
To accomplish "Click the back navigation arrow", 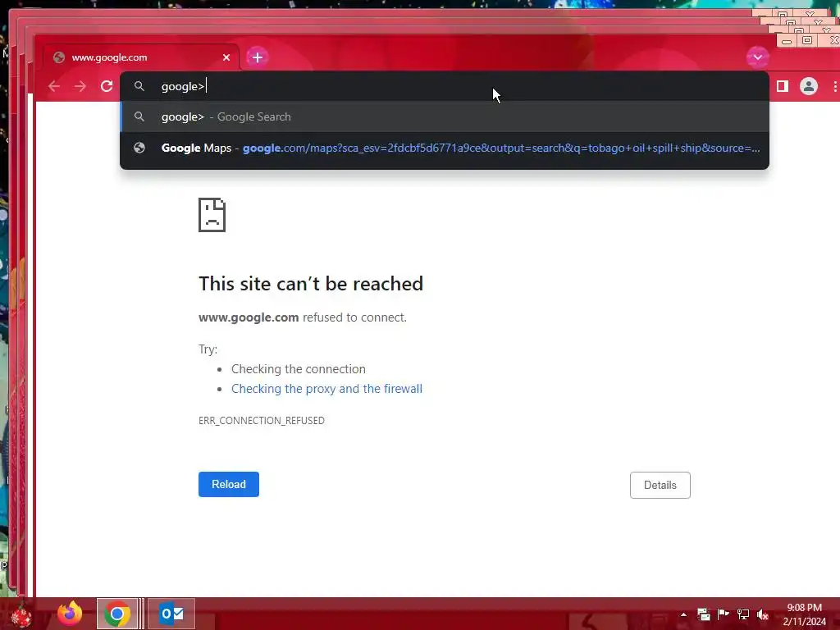I will click(x=54, y=86).
